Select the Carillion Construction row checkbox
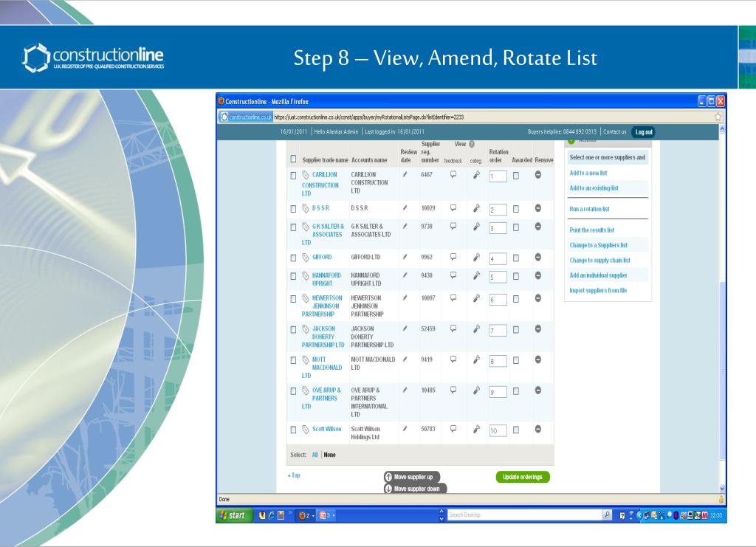This screenshot has height=547, width=756. (x=293, y=176)
